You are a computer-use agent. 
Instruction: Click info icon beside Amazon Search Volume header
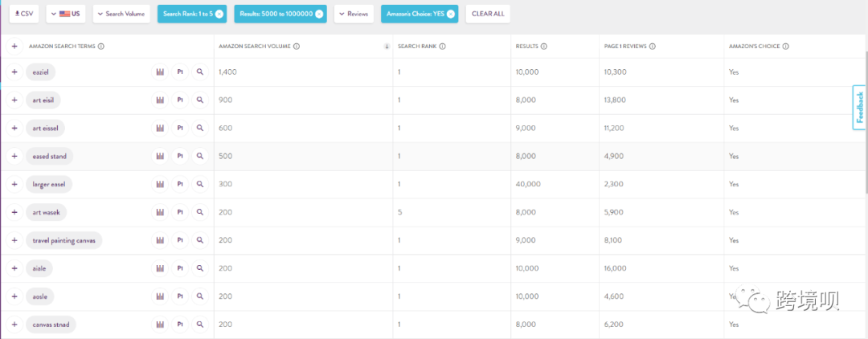pyautogui.click(x=297, y=47)
